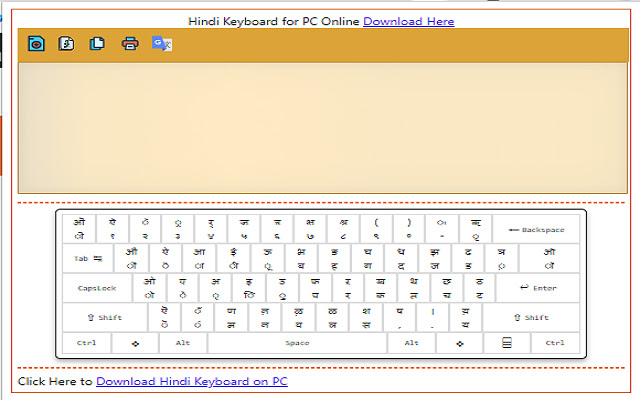The width and height of the screenshot is (640, 400).
Task: Click the copy text icon
Action: 97,43
